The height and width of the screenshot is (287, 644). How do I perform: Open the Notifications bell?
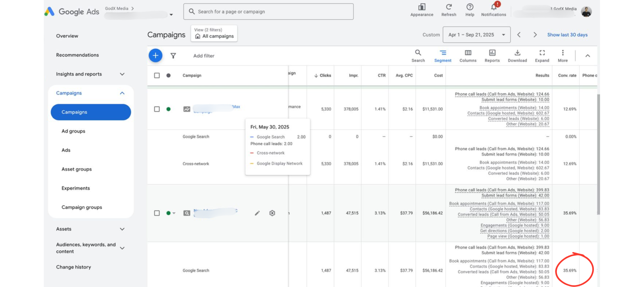click(494, 7)
